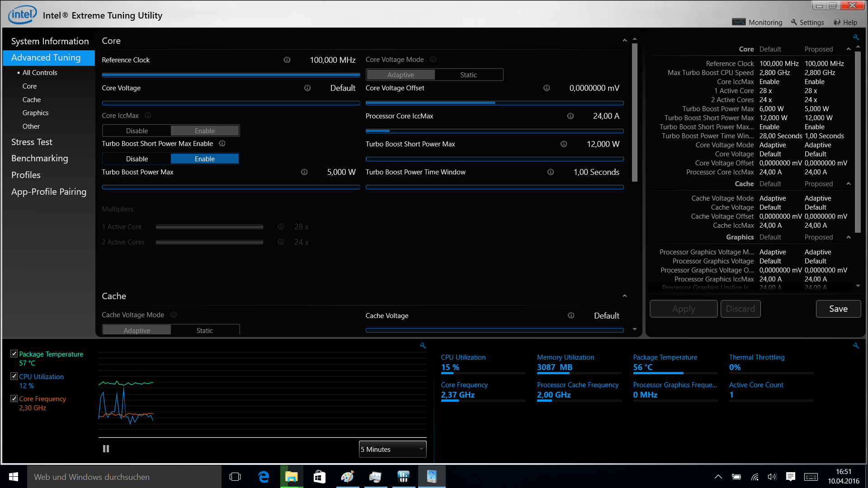
Task: Open graph settings via the wrench icon
Action: pyautogui.click(x=423, y=346)
